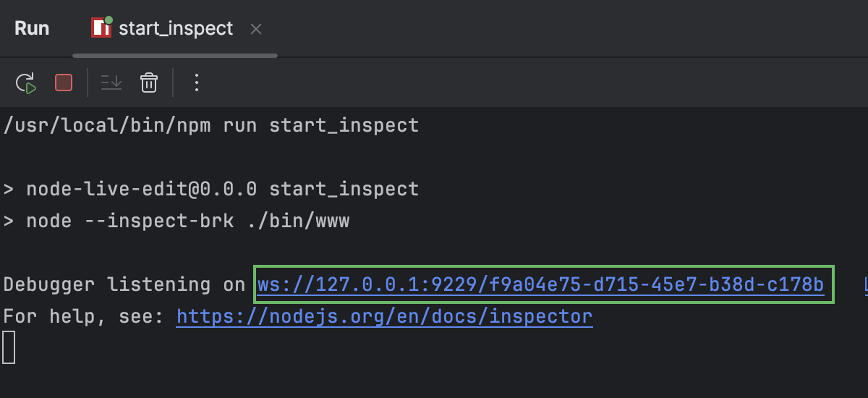Screen dimensions: 868x398
Task: Clear console output with the trash icon
Action: coord(149,83)
